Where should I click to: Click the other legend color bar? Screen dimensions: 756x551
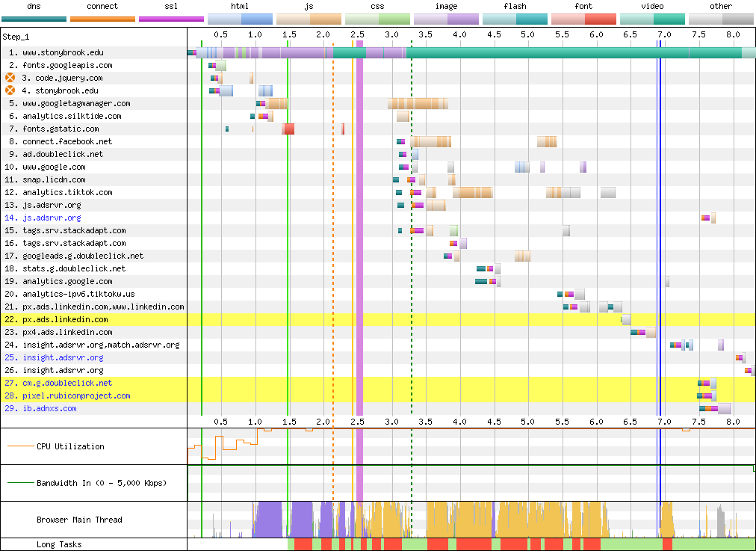tap(722, 19)
